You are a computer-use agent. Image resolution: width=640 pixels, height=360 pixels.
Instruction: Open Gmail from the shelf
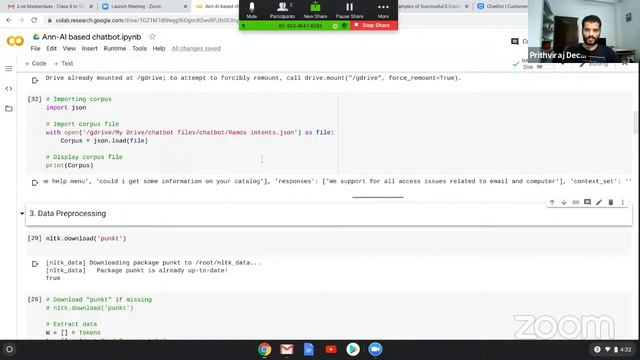287,349
